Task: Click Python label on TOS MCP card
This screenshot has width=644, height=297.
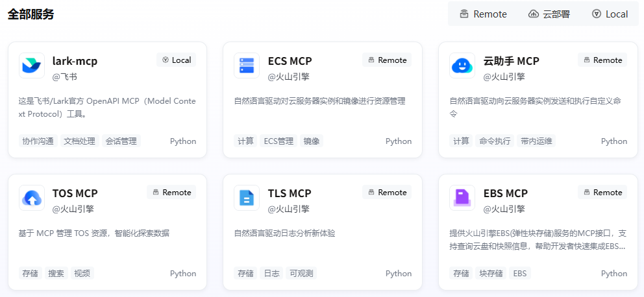Action: 183,273
